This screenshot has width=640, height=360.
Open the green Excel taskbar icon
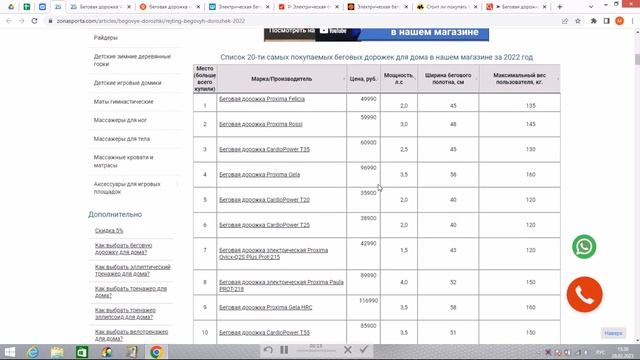click(82, 352)
